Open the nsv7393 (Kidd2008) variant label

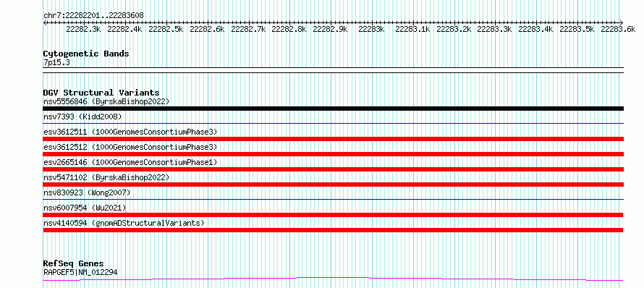[x=82, y=117]
